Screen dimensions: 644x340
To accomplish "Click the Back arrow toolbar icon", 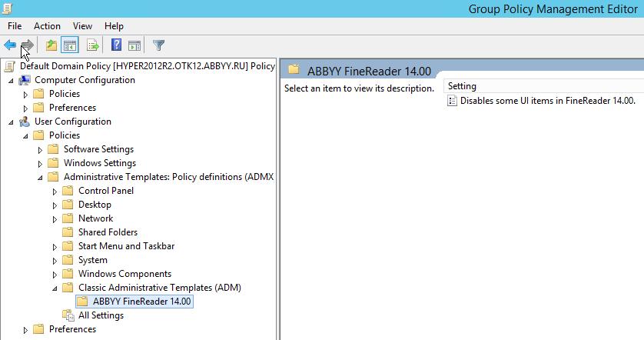I will (10, 45).
